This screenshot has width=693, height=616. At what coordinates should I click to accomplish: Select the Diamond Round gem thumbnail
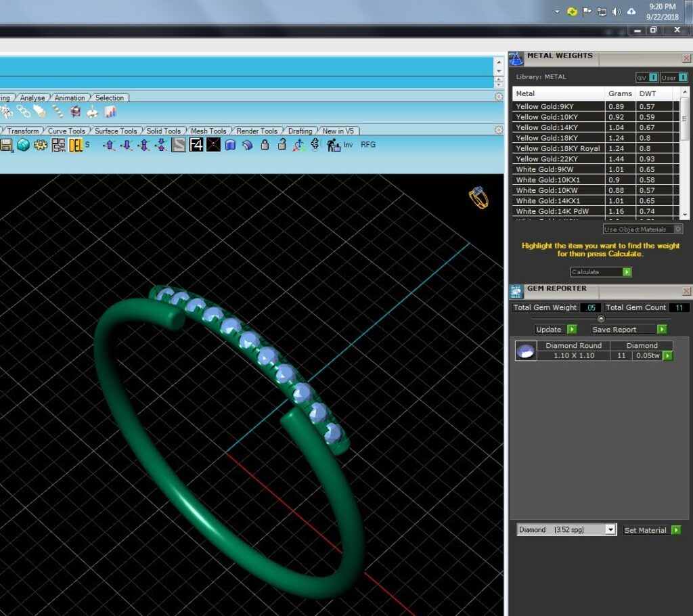[x=526, y=351]
